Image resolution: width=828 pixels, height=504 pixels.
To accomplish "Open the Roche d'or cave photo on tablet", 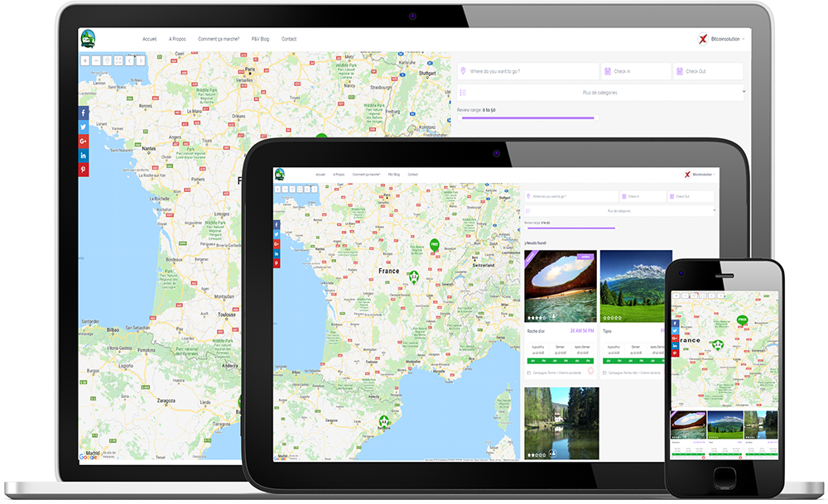I will pos(561,286).
